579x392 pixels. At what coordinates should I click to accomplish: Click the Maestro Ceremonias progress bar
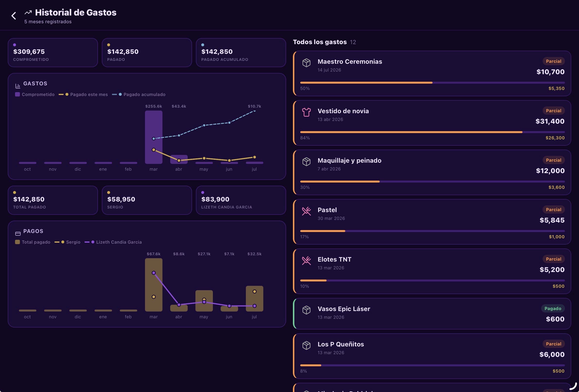pyautogui.click(x=432, y=83)
